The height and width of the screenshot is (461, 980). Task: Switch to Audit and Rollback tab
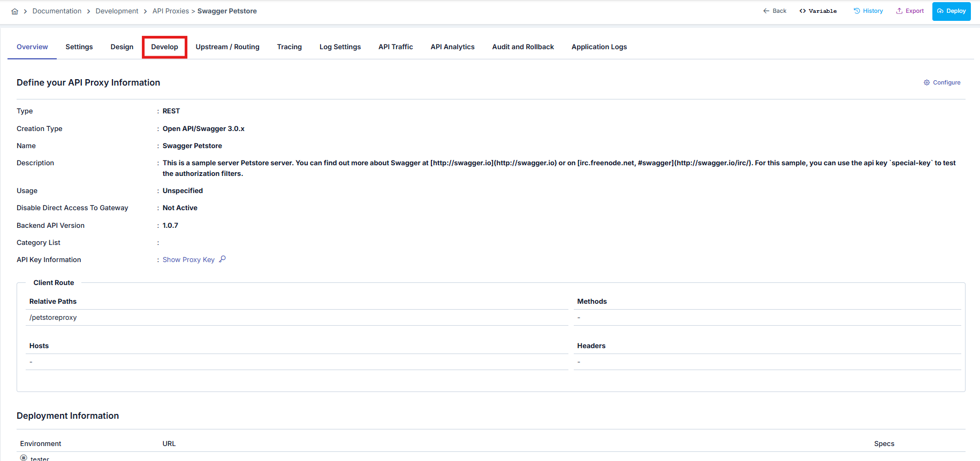tap(523, 47)
